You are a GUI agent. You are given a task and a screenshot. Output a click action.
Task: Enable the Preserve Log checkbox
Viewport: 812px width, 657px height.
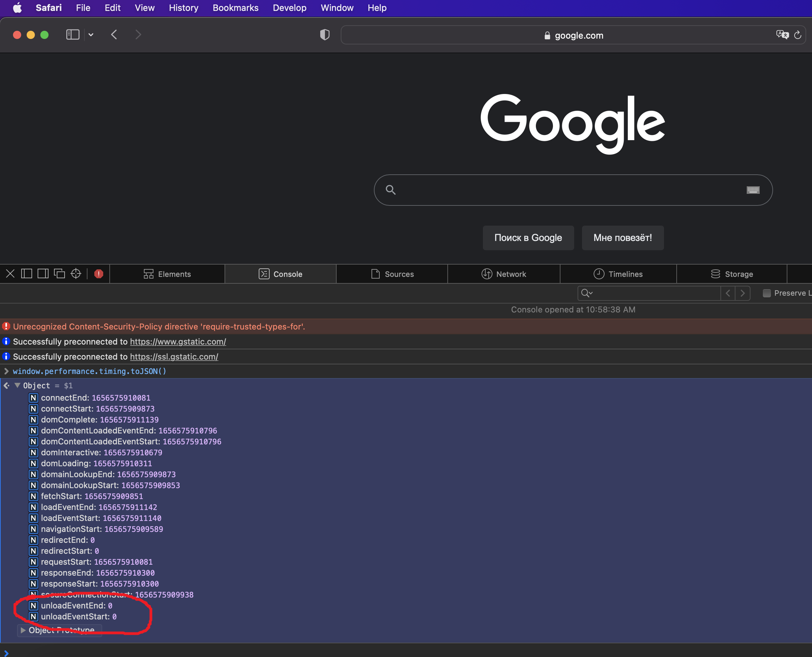(767, 293)
